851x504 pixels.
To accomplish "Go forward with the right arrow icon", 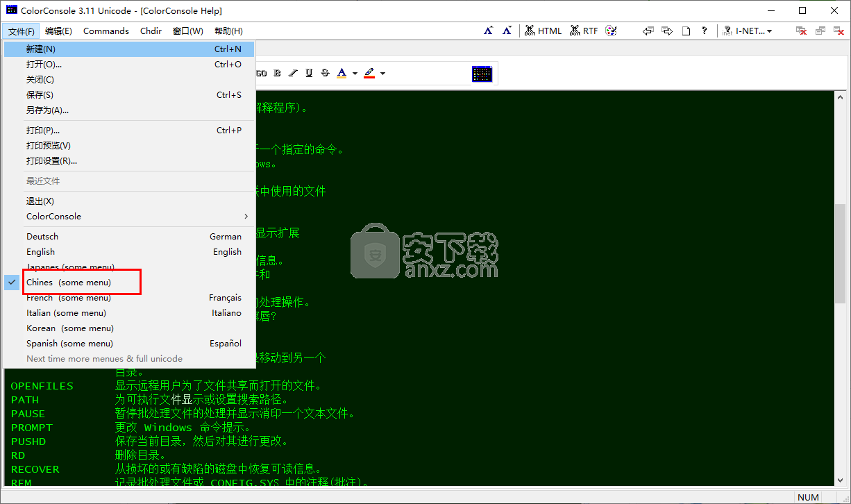I will point(667,31).
